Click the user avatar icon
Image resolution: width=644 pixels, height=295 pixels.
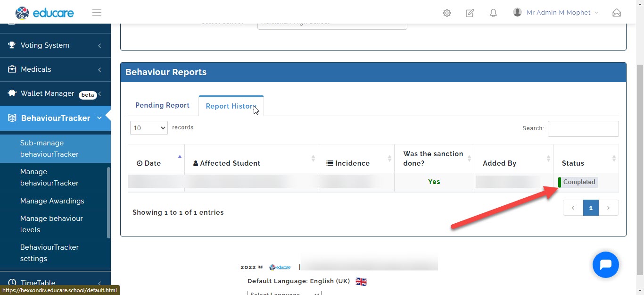pyautogui.click(x=517, y=12)
